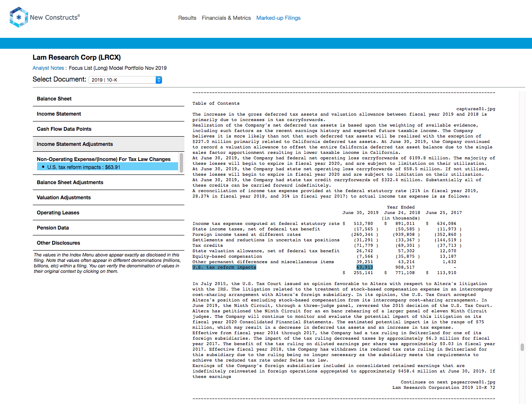Click 'Settlements and reductions in uncertain tax positions'
This screenshot has height=404, width=532.
[266, 240]
